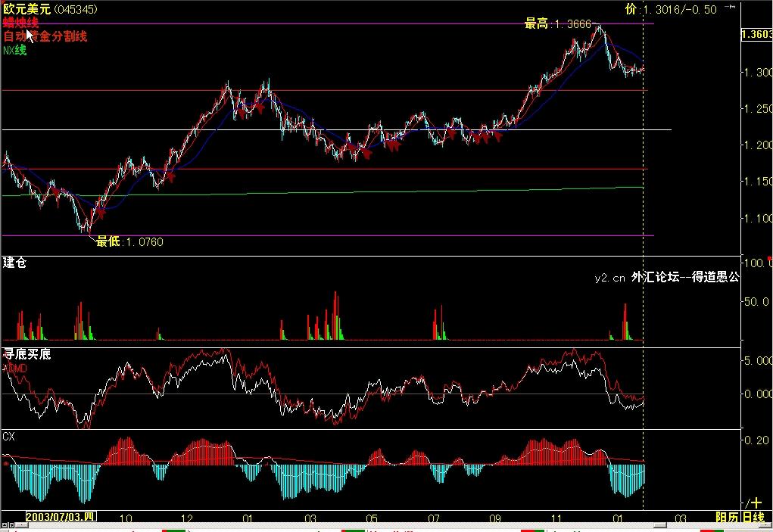This screenshot has width=773, height=532.
Task: Click the 欧元美元 symbol title
Action: (x=27, y=10)
